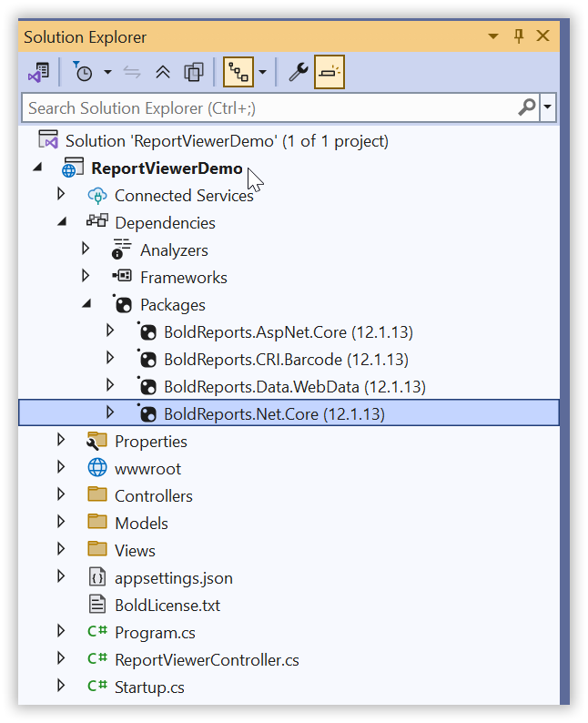Click the Properties wrench folder icon
The height and width of the screenshot is (723, 588).
[x=96, y=441]
